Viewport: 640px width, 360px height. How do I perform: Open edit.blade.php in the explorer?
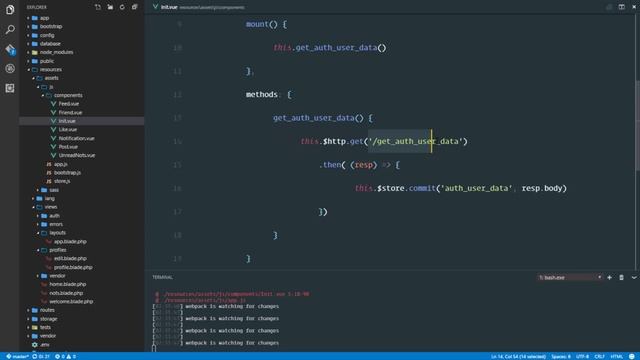(70, 258)
